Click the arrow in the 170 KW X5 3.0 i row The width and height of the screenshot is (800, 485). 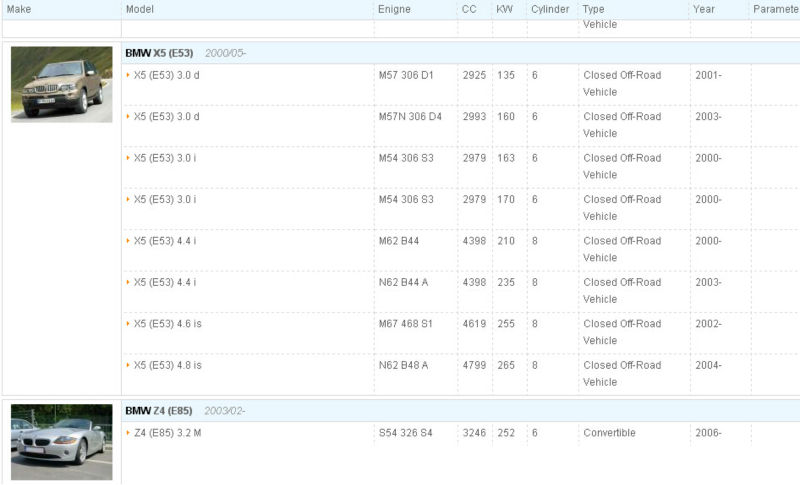(128, 199)
